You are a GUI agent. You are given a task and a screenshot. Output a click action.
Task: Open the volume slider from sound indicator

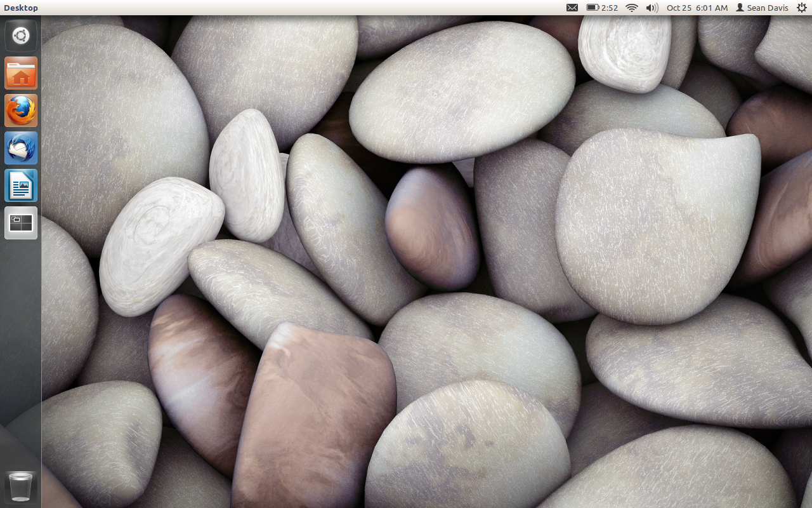tap(652, 8)
